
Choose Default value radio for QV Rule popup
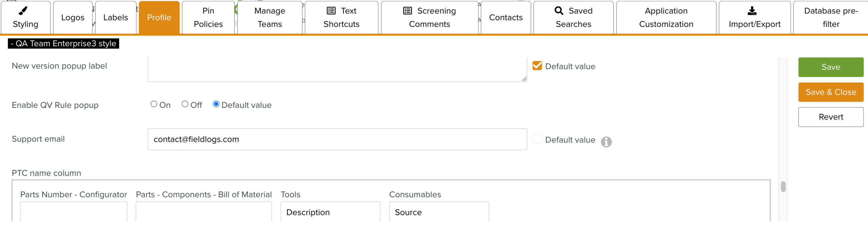coord(216,104)
